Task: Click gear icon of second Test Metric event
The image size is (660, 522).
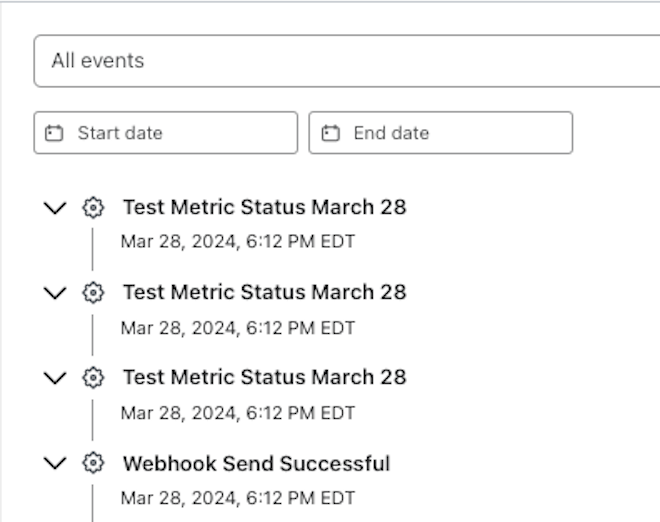Action: pos(93,292)
